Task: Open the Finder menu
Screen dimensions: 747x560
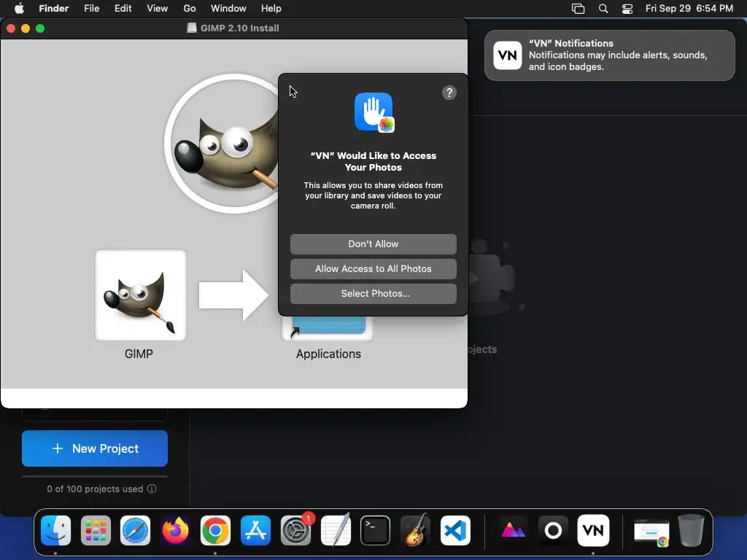Action: (53, 8)
